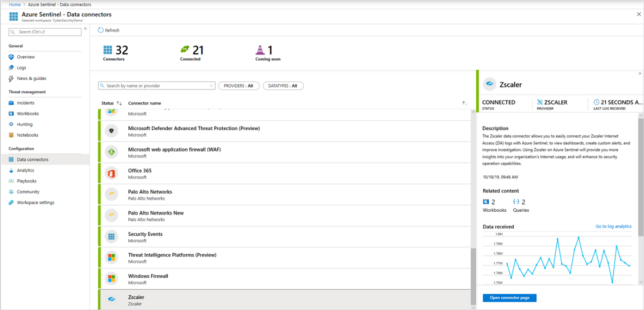644x310 pixels.
Task: Click the Zscaler connector icon in the list
Action: tap(111, 299)
